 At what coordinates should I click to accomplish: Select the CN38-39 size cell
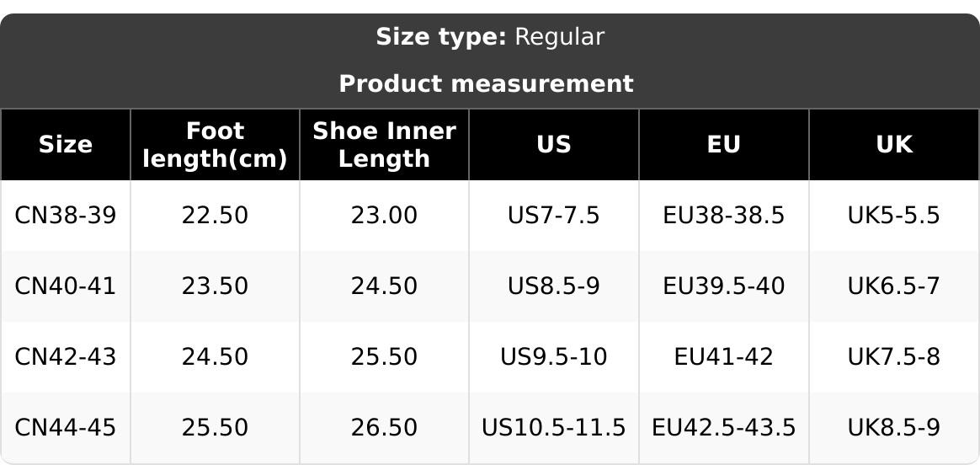[x=66, y=216]
